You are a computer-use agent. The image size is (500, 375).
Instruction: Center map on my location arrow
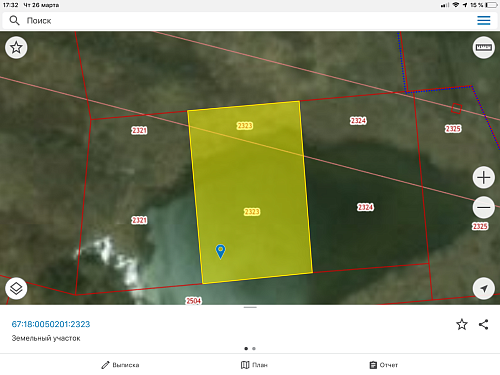[483, 288]
